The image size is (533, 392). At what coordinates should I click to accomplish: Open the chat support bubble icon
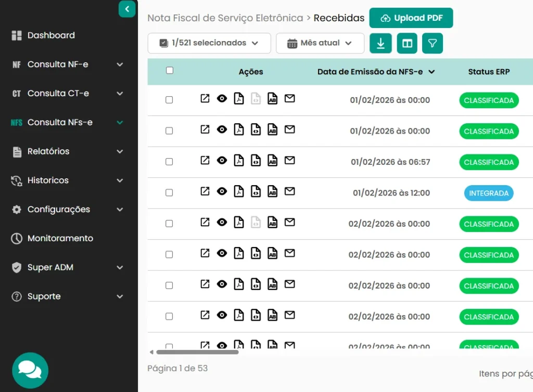pyautogui.click(x=30, y=370)
